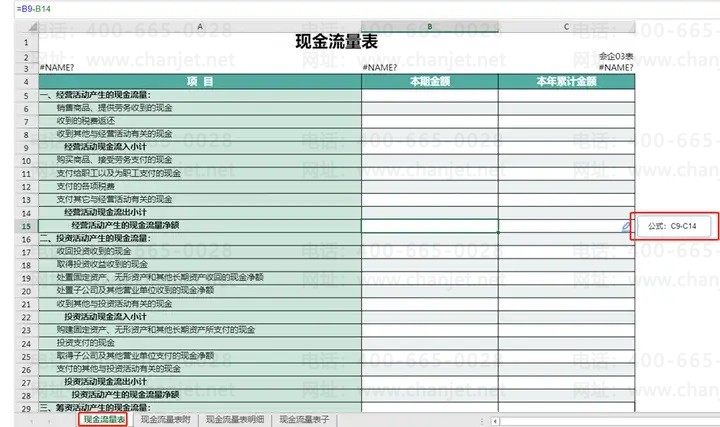720x427 pixels.
Task: Select column C header
Action: (566, 27)
